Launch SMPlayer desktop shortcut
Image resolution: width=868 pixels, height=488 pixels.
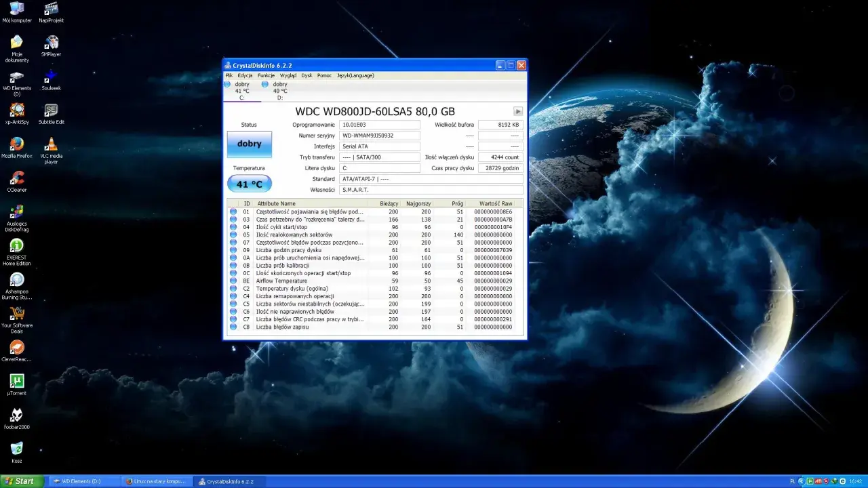[51, 46]
